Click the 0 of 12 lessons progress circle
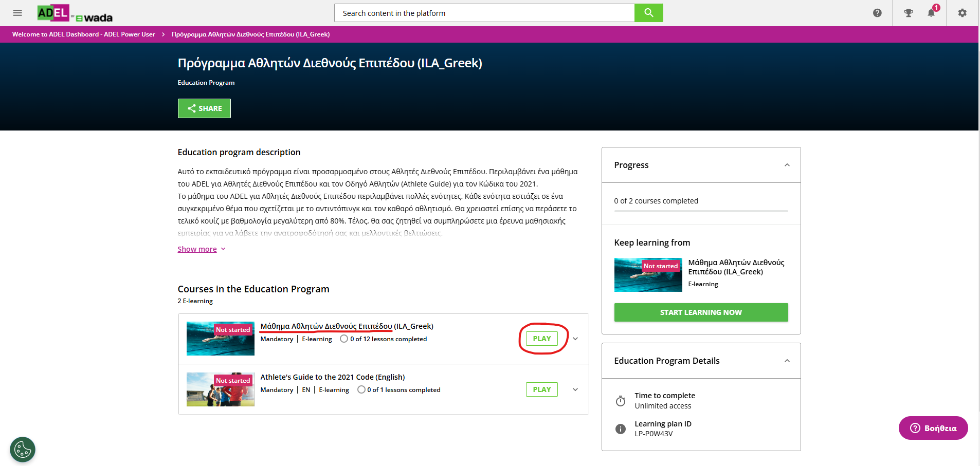This screenshot has width=980, height=466. 344,339
